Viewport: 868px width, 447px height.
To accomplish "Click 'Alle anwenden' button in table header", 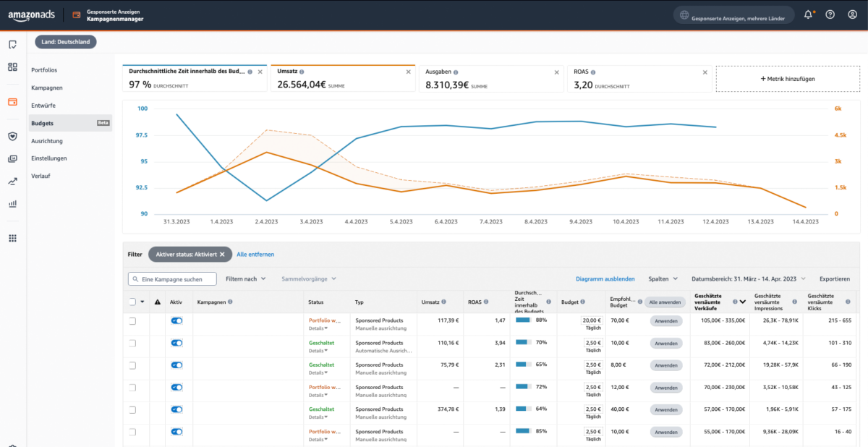I will [663, 302].
